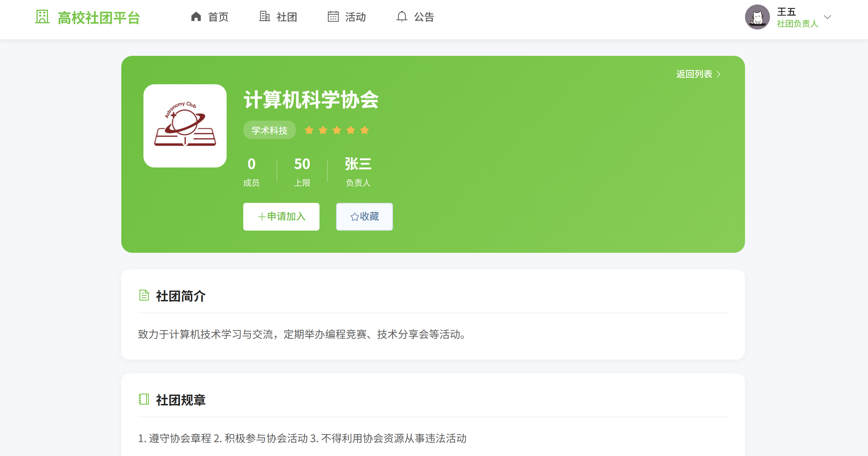The image size is (868, 456).
Task: Click the 社团规章 heading
Action: 181,400
